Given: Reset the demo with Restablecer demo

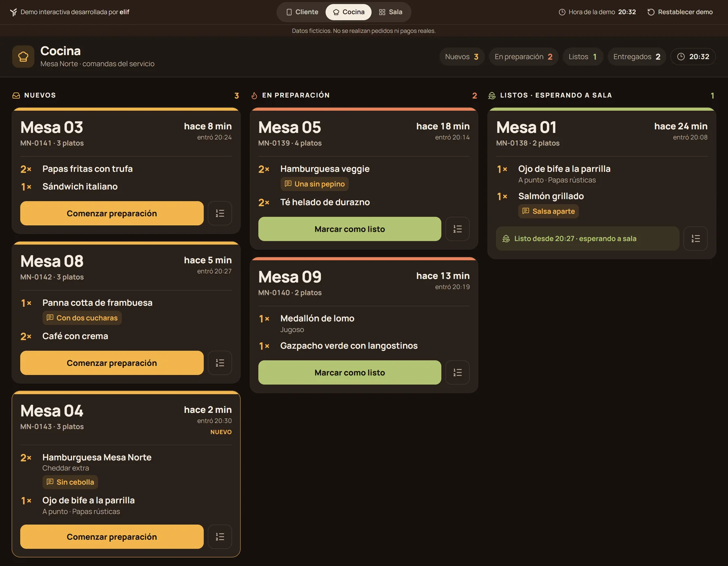Looking at the screenshot, I should pyautogui.click(x=680, y=12).
